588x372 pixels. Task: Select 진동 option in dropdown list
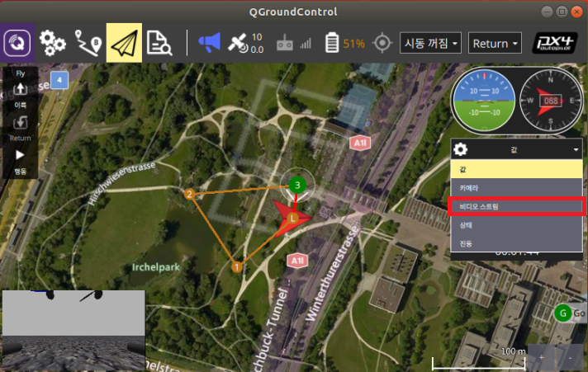pyautogui.click(x=516, y=243)
